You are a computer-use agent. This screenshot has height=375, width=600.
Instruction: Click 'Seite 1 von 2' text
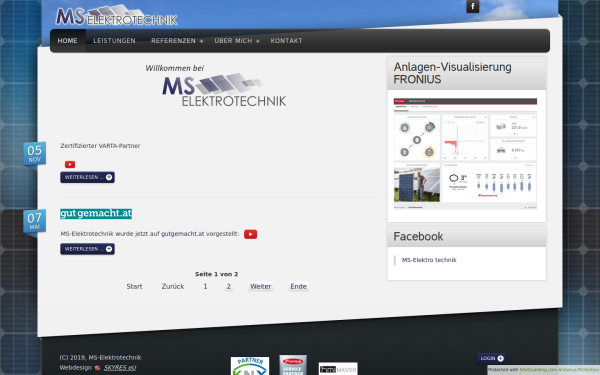(217, 274)
